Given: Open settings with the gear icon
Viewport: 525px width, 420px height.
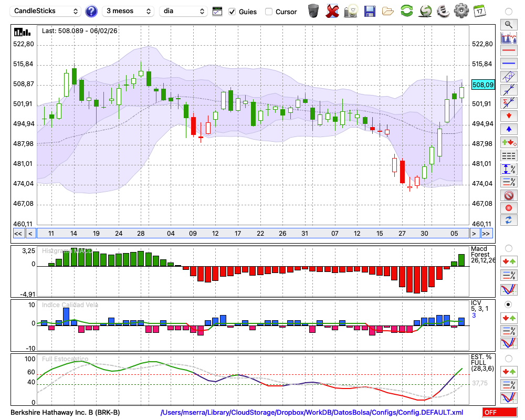Looking at the screenshot, I should coord(461,10).
